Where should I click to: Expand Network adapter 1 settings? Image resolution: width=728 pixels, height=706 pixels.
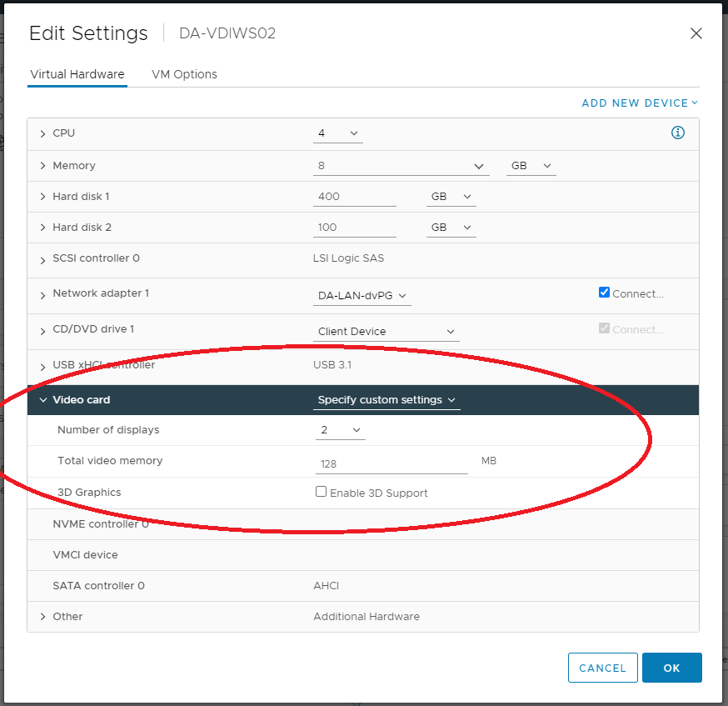42,294
